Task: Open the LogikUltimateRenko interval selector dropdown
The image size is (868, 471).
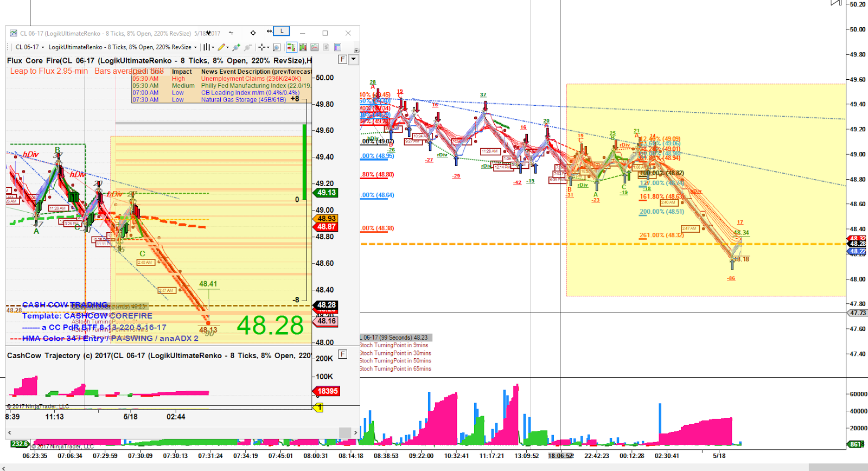Action: [123, 47]
